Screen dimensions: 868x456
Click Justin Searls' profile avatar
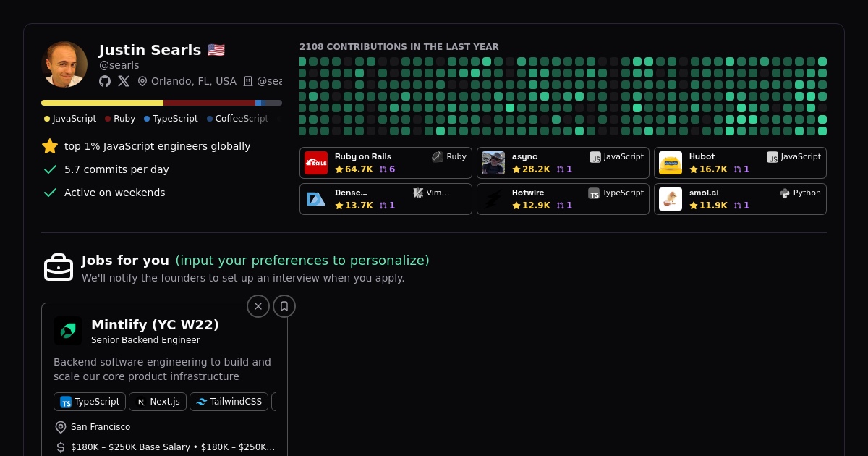coord(64,64)
